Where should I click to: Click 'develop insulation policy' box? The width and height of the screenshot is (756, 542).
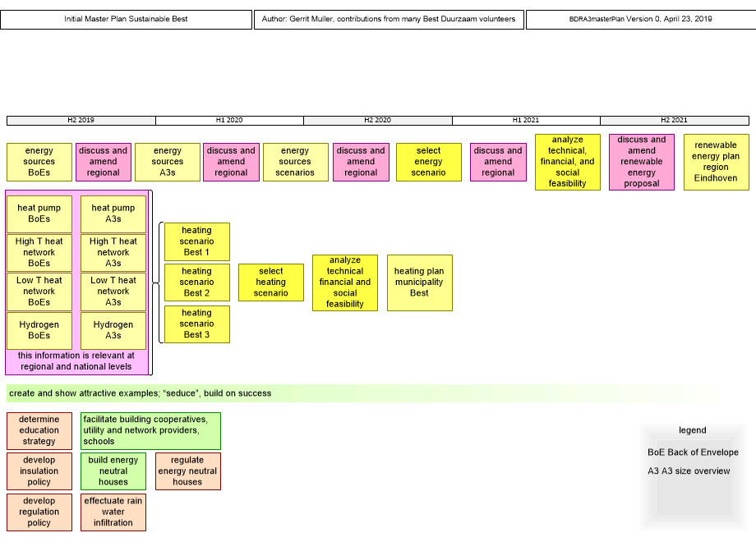tap(39, 471)
